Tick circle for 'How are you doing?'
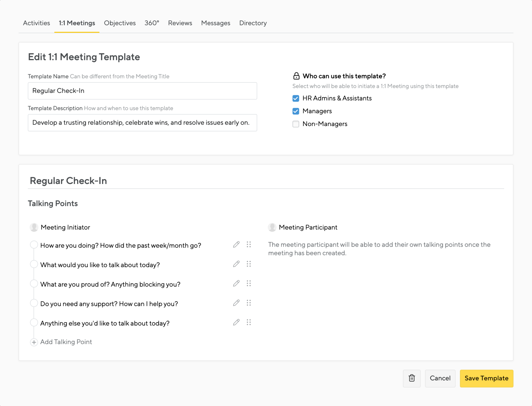The image size is (532, 406). (x=34, y=245)
